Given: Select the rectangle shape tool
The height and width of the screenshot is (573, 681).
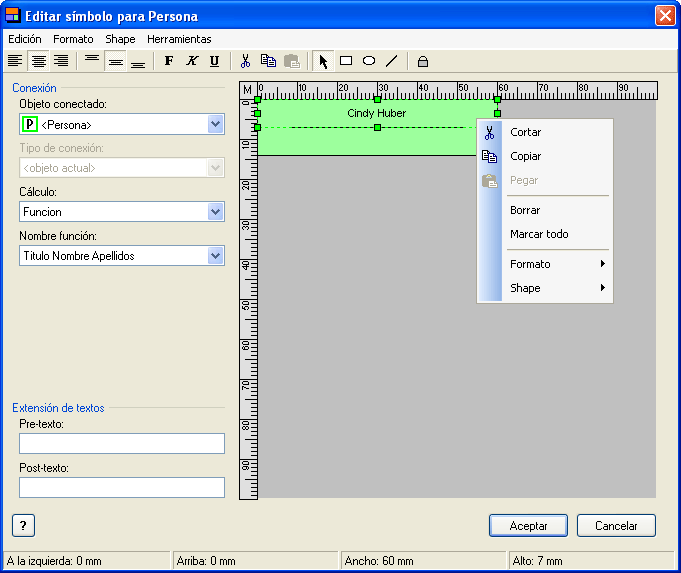Looking at the screenshot, I should click(346, 61).
